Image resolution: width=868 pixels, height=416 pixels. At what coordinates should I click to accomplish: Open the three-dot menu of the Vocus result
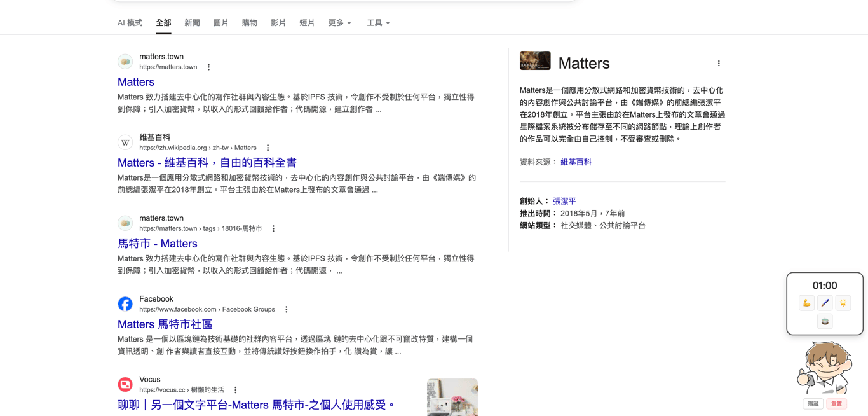pos(235,390)
